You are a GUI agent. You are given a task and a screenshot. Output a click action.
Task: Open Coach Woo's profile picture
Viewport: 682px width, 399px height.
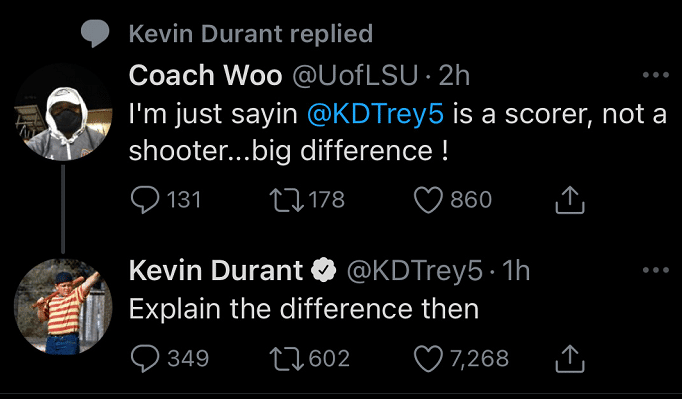pyautogui.click(x=64, y=112)
